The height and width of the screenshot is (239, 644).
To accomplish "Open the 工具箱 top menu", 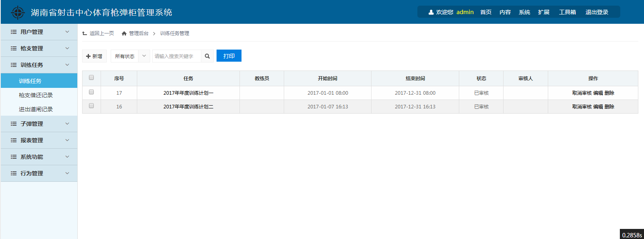I will [x=567, y=12].
